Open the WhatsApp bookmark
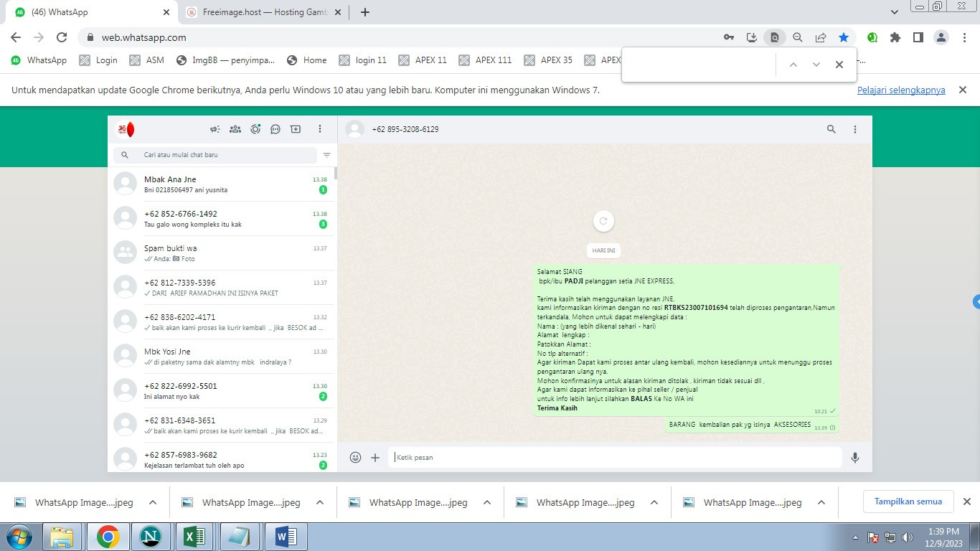 pos(39,60)
